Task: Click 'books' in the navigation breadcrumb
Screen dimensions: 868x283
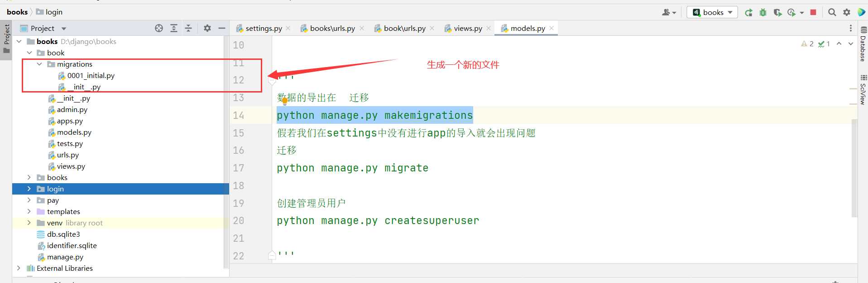Action: [x=17, y=12]
